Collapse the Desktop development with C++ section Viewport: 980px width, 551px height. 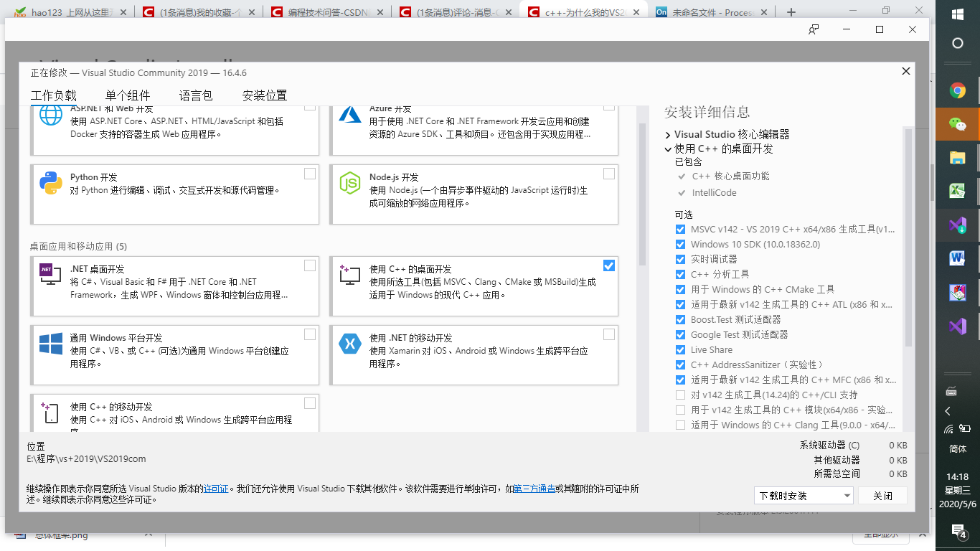pos(668,150)
